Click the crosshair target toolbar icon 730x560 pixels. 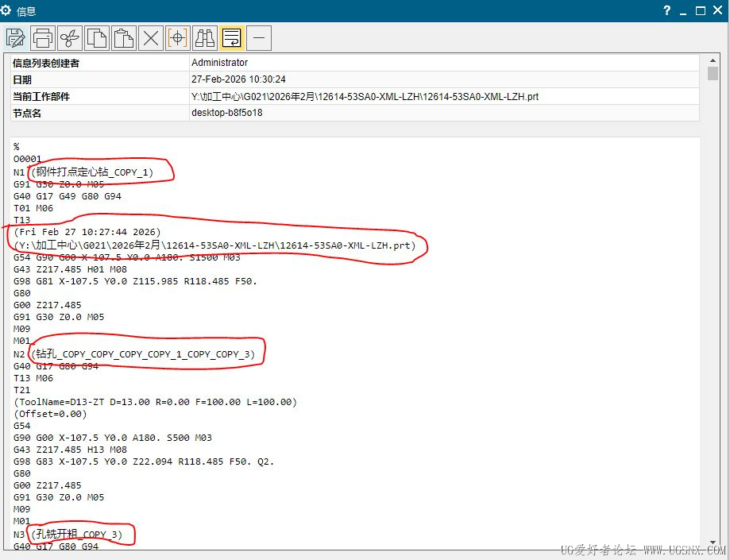[x=178, y=38]
